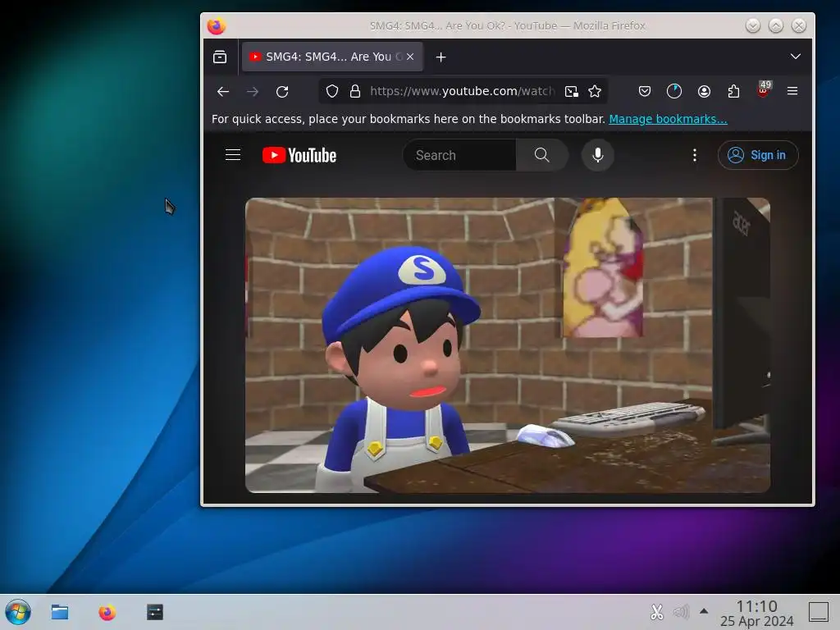Open Firefox window title bar icon menu
This screenshot has width=840, height=630.
[217, 25]
